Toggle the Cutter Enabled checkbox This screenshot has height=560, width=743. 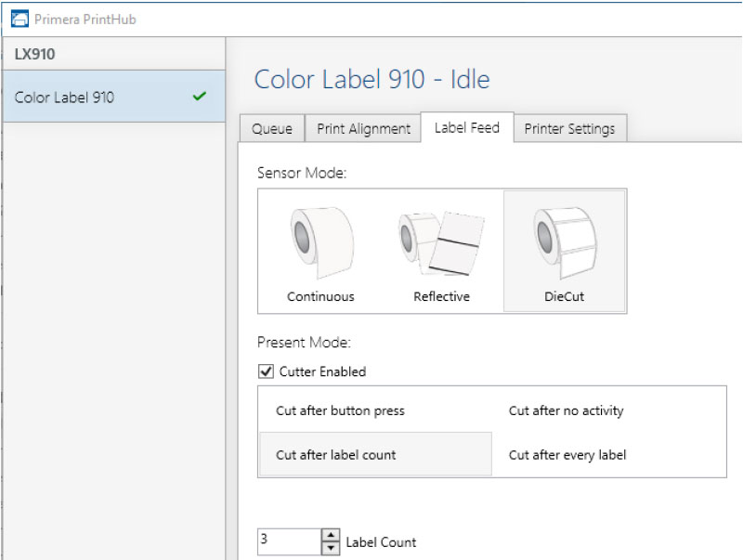coord(266,371)
